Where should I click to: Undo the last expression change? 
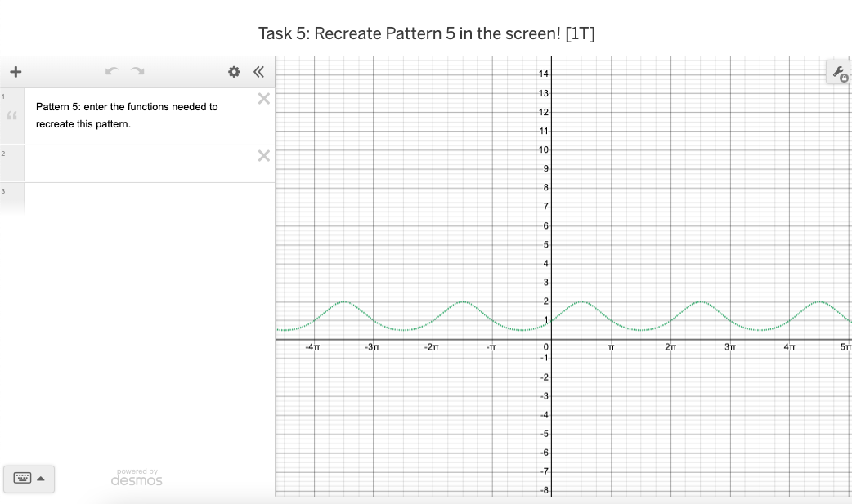[x=112, y=71]
